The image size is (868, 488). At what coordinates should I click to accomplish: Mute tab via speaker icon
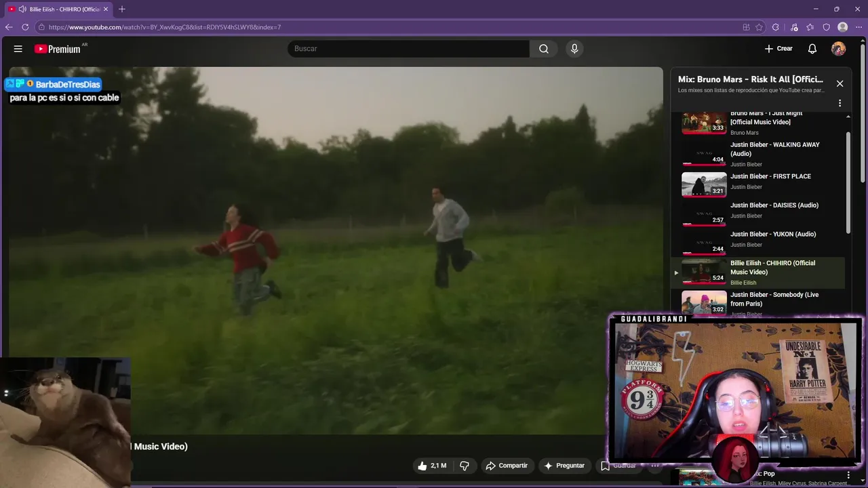click(22, 9)
